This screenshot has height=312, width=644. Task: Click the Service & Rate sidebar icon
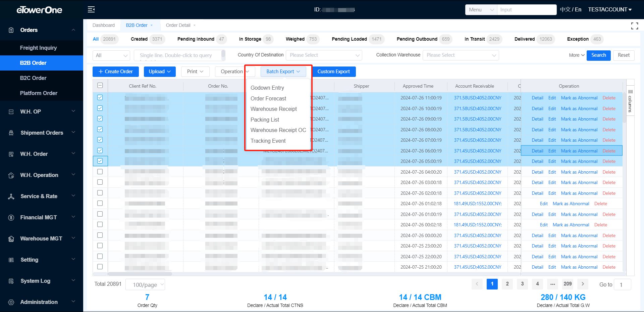(x=11, y=196)
